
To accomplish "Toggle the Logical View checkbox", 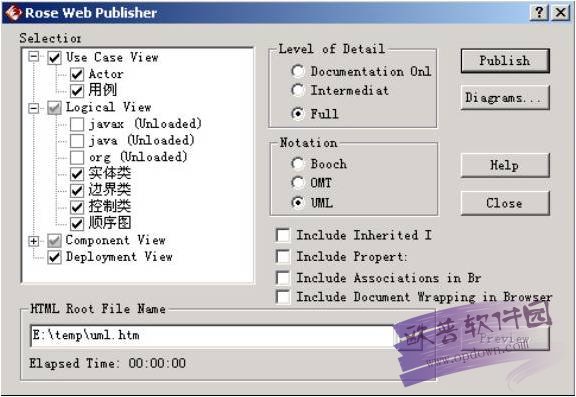I will point(54,108).
